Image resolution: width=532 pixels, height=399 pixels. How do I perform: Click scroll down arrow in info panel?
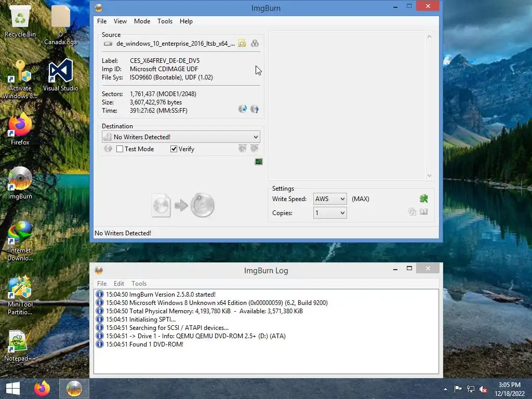click(x=429, y=176)
